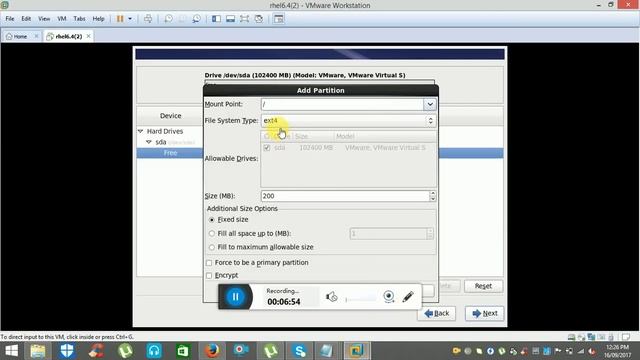
Task: Open the View menu
Action: (44, 19)
